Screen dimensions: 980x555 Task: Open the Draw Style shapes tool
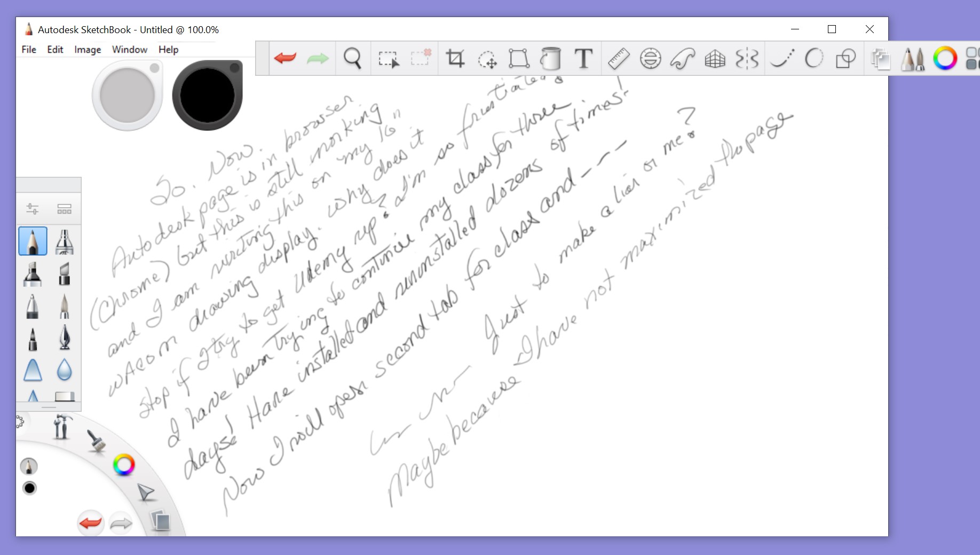pos(845,59)
